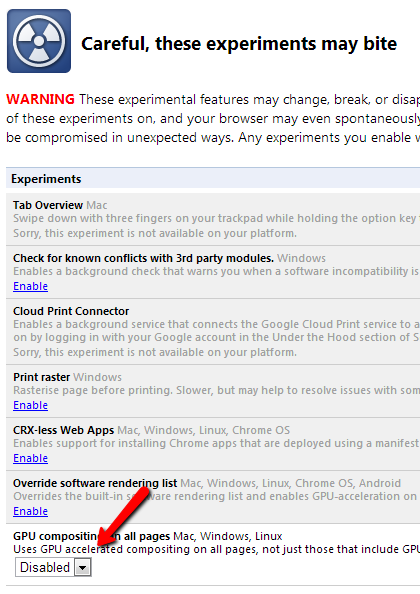Enable Override software rendering list

point(30,511)
